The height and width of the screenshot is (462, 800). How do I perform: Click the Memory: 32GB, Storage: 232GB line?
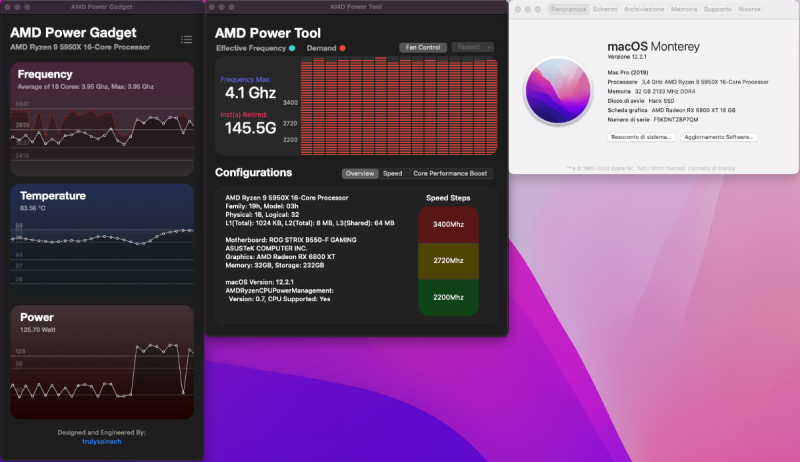[x=275, y=265]
